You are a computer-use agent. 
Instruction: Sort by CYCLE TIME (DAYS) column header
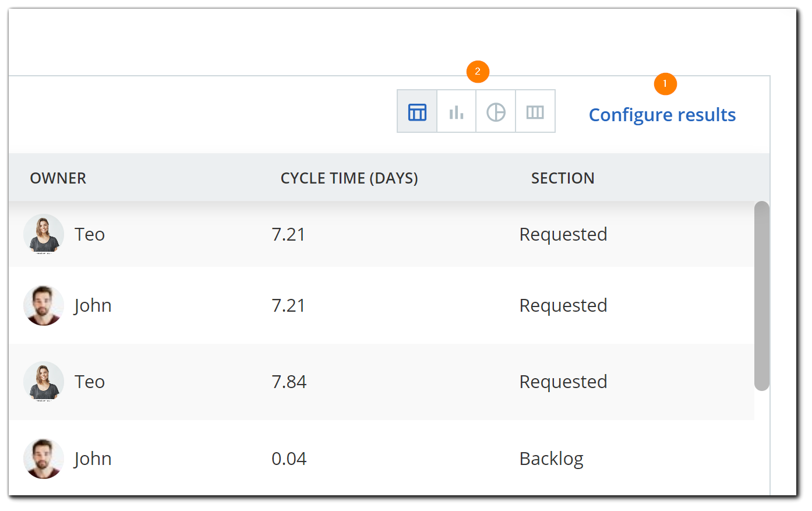tap(349, 178)
